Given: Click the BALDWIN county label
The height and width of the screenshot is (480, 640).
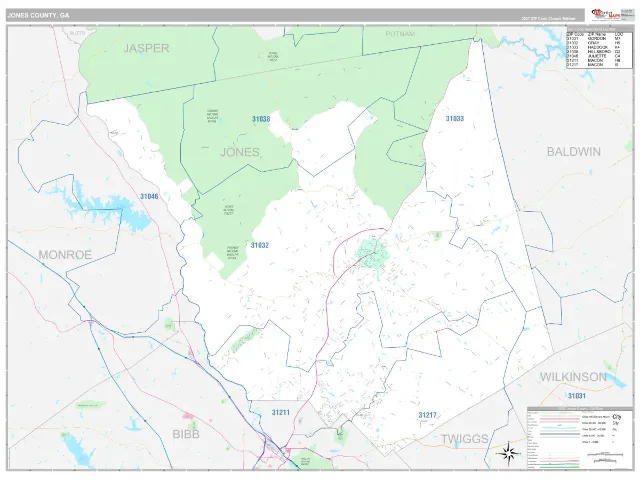Looking at the screenshot, I should (x=573, y=152).
